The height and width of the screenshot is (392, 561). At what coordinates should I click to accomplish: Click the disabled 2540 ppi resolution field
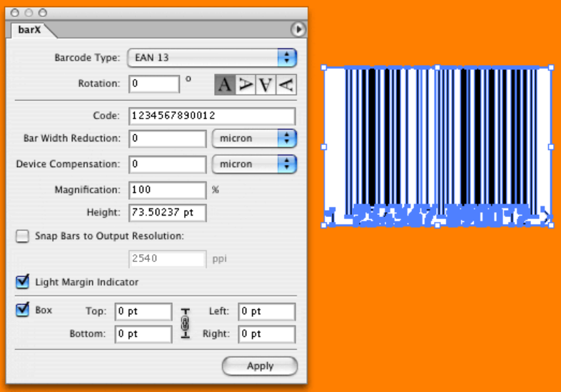168,258
